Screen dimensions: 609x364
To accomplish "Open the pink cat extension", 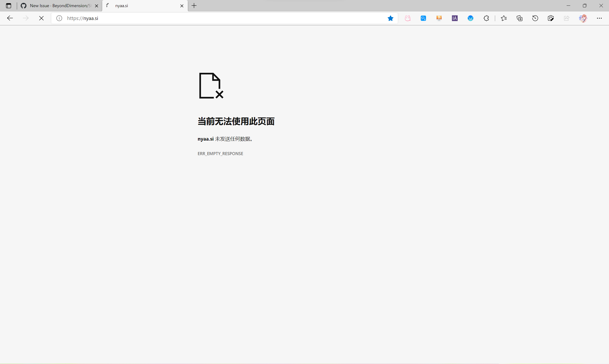I will coord(408,18).
